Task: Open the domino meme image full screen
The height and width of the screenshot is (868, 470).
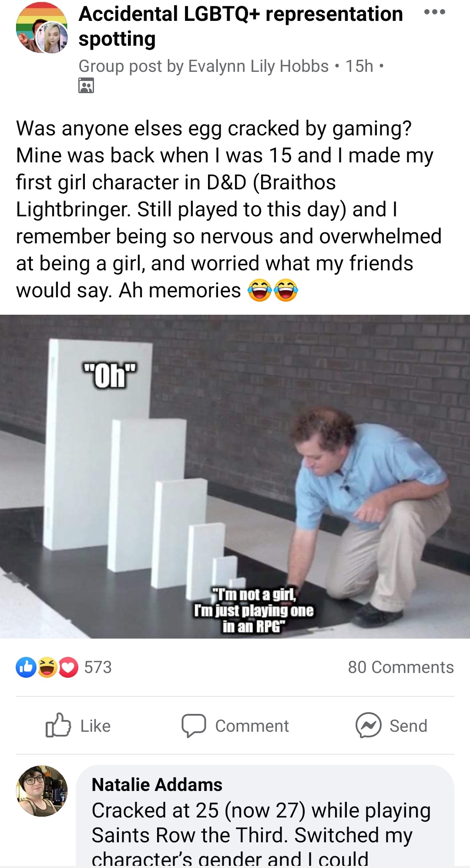Action: (x=235, y=477)
